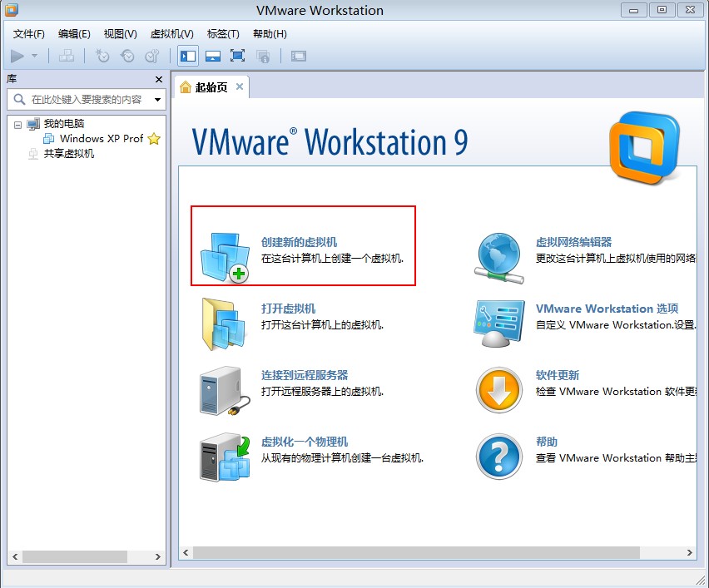The width and height of the screenshot is (709, 588).
Task: Open the 文件(F) menu
Action: pos(29,34)
